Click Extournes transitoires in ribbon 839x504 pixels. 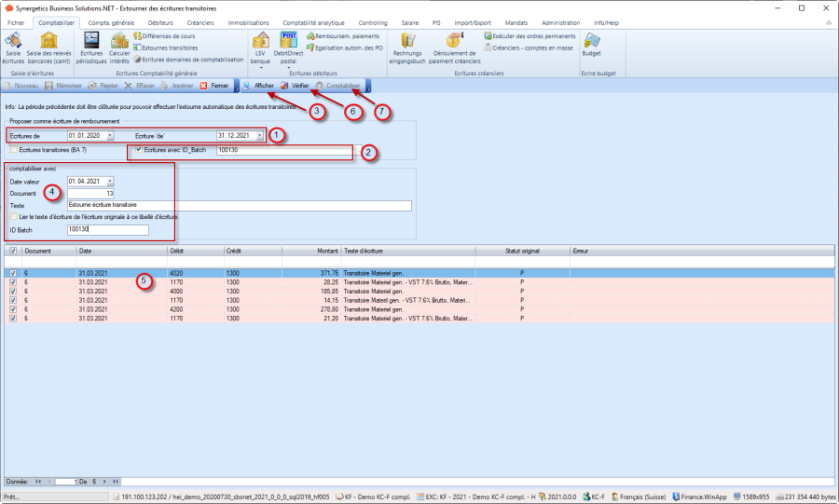pyautogui.click(x=168, y=47)
